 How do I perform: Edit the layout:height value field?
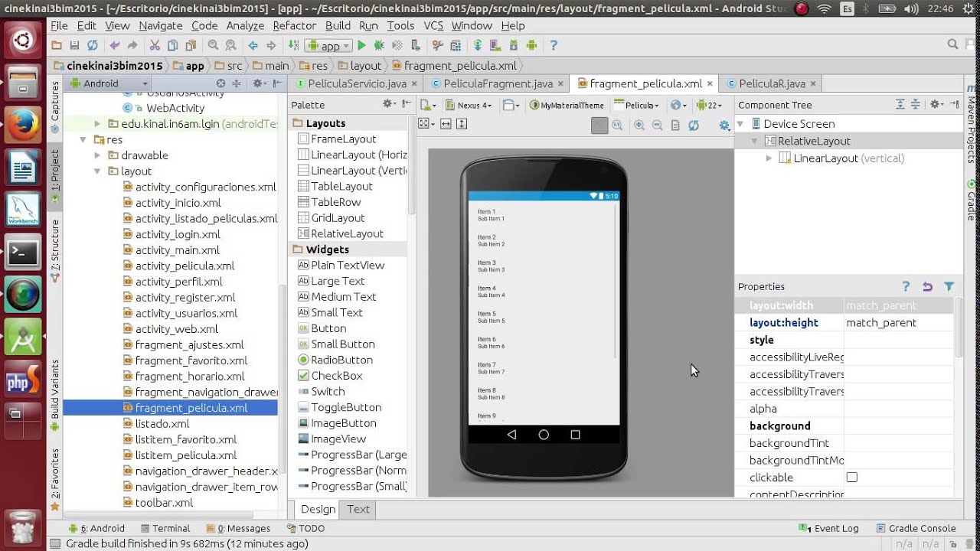coord(899,322)
